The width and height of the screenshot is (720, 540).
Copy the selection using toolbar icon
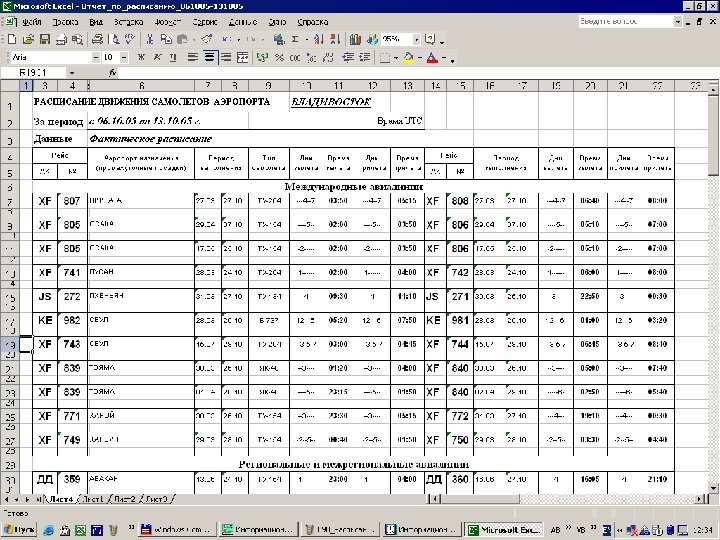[166, 40]
